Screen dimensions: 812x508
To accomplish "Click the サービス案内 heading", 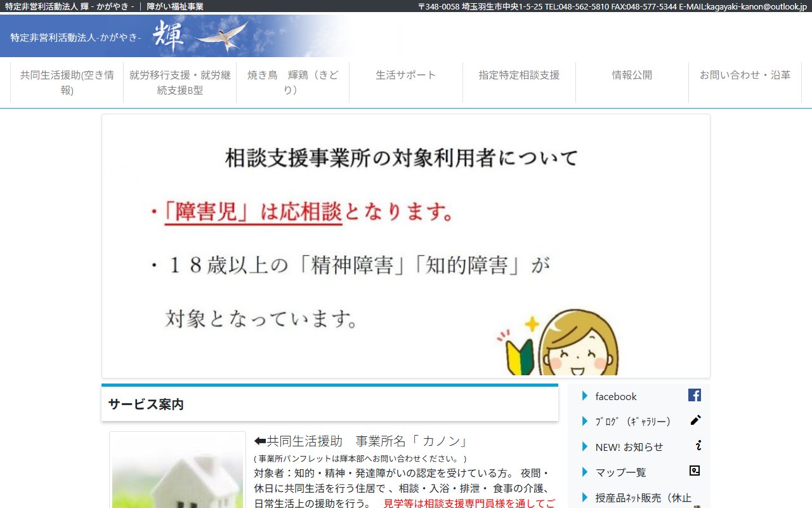I will [146, 404].
